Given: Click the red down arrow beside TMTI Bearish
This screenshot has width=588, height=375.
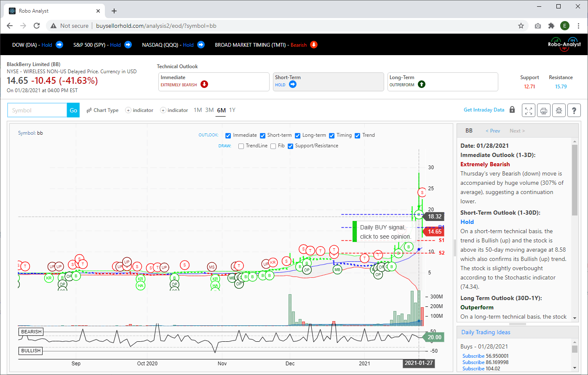Looking at the screenshot, I should [314, 45].
